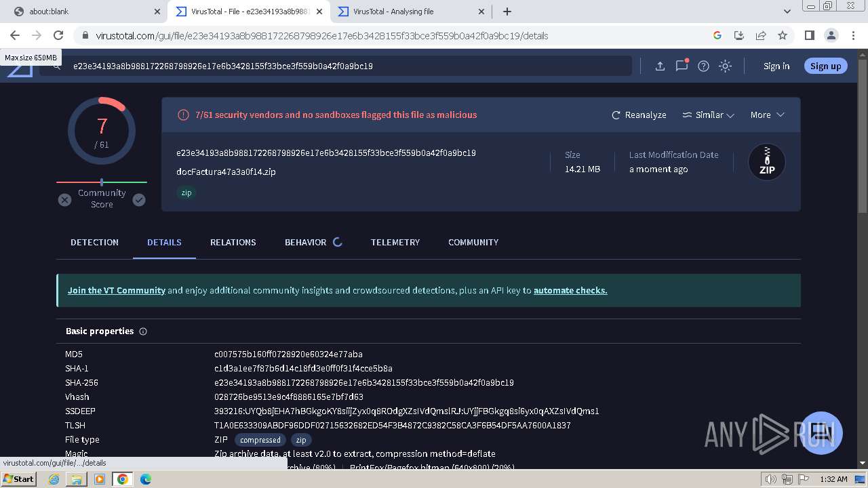Screen dimensions: 868x488
Task: Click the zip tag beside compressed
Action: click(301, 440)
